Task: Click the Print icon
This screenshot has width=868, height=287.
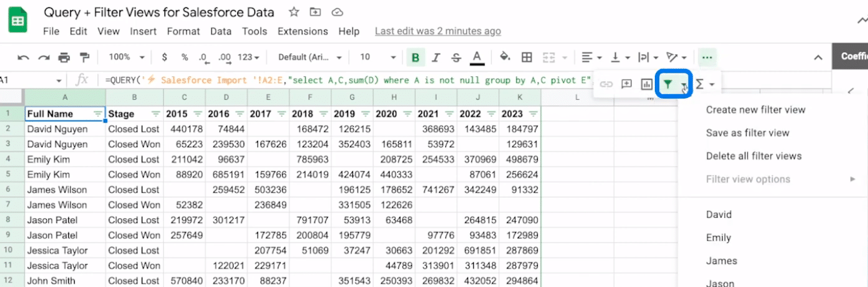Action: pos(64,57)
